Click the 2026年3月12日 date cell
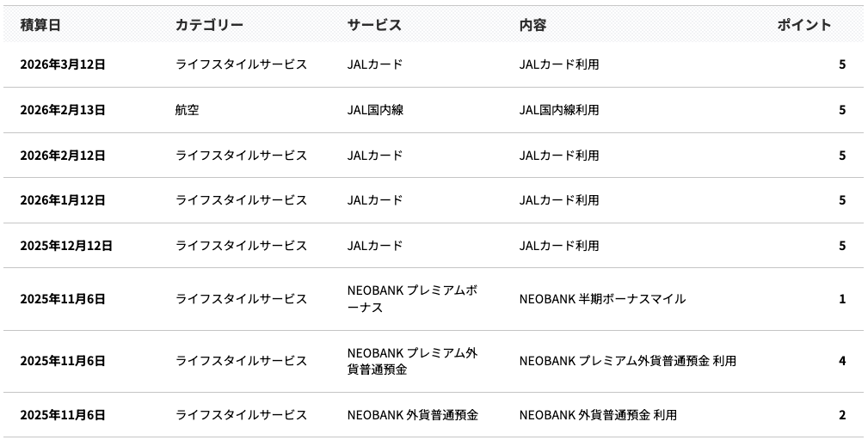 pos(63,64)
